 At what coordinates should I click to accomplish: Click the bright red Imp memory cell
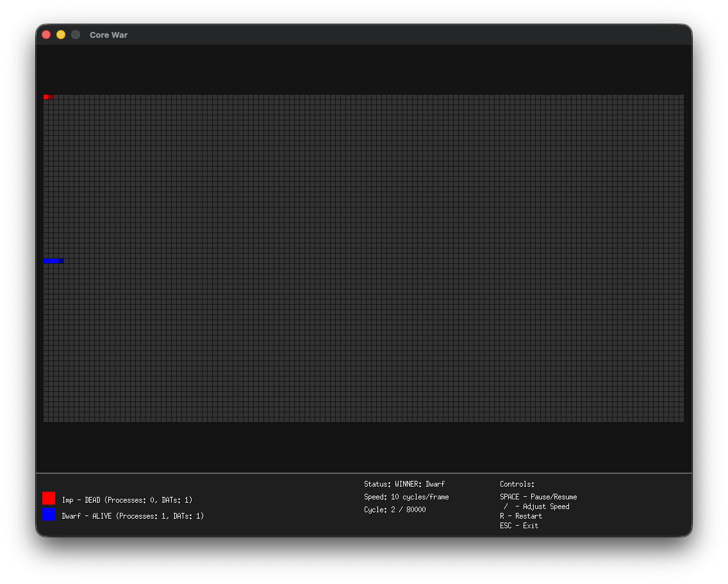[x=46, y=97]
